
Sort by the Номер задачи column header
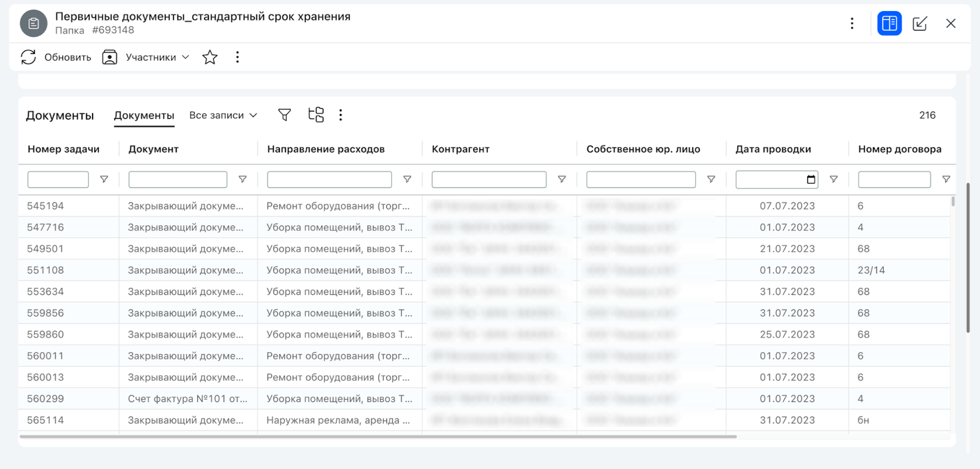64,149
